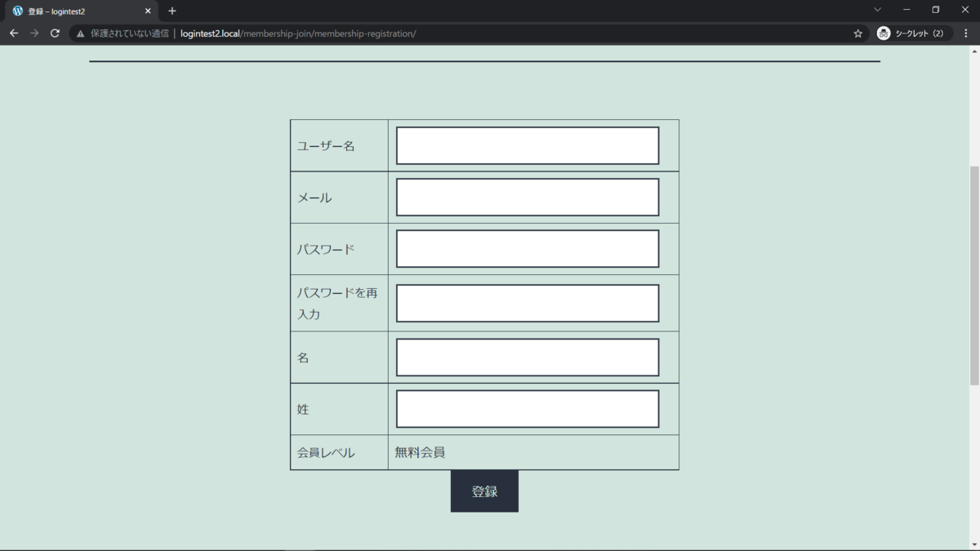
Task: Click the メール input field
Action: pos(527,197)
